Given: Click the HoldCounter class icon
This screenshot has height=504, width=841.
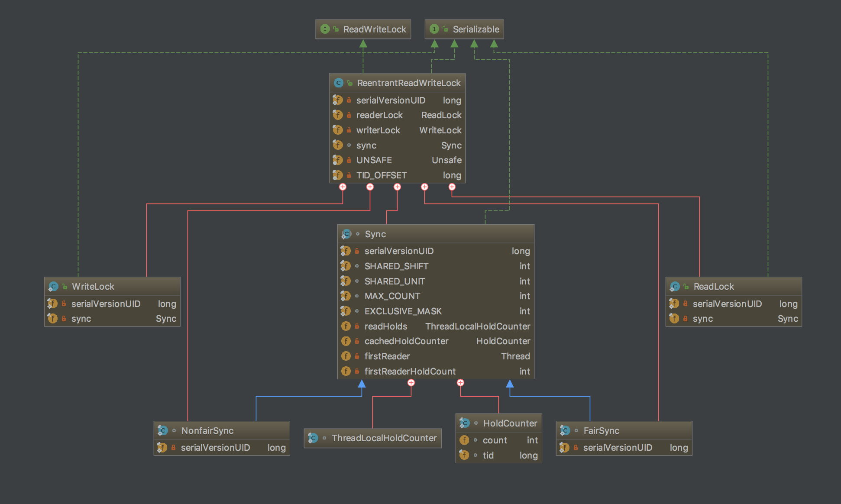Looking at the screenshot, I should (x=465, y=423).
